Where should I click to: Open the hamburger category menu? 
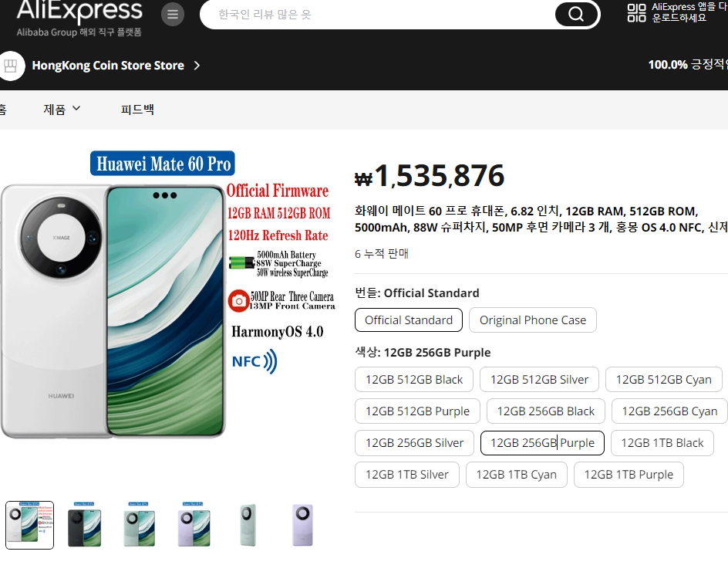point(173,15)
